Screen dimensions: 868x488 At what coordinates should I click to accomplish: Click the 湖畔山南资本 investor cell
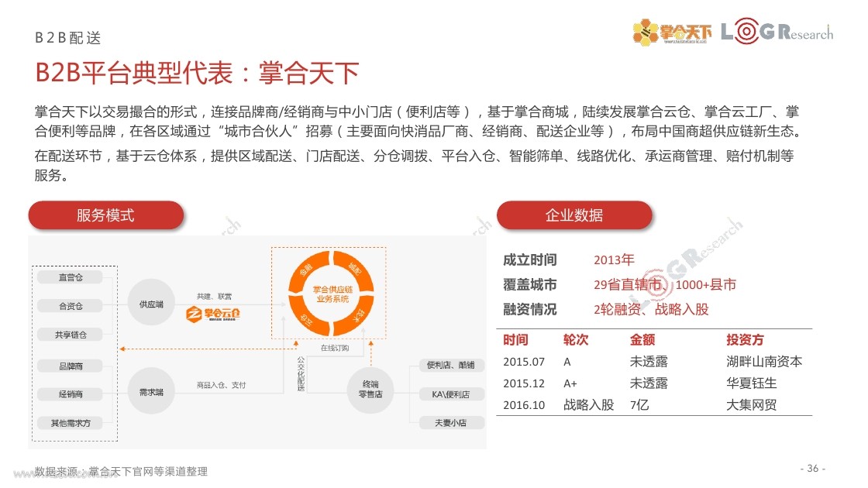pos(764,362)
